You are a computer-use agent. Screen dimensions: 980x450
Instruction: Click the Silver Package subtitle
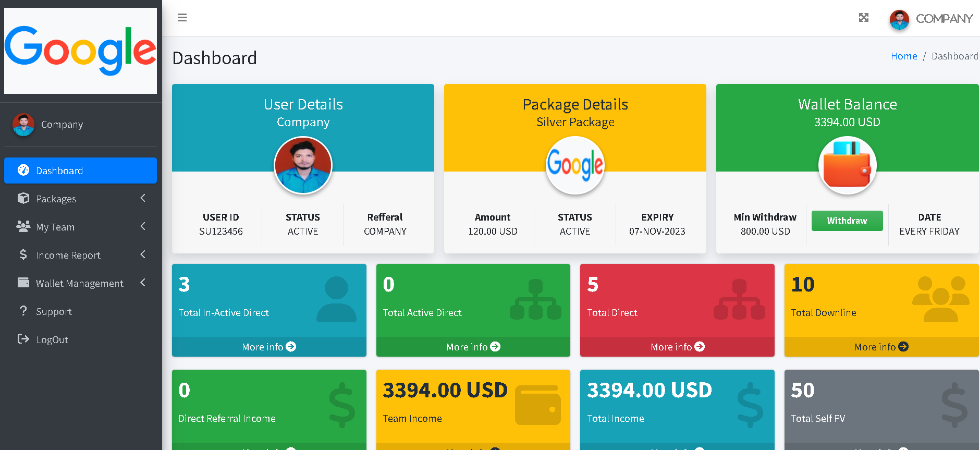575,122
